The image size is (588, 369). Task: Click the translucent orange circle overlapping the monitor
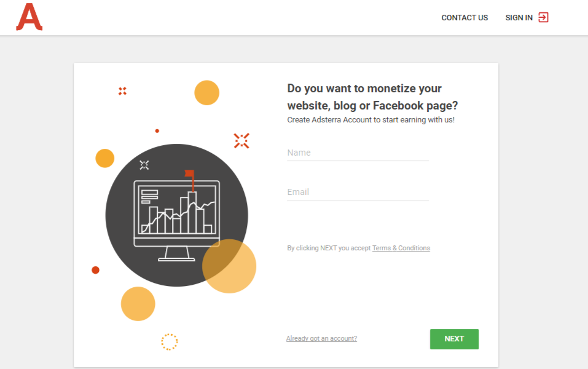click(x=229, y=266)
